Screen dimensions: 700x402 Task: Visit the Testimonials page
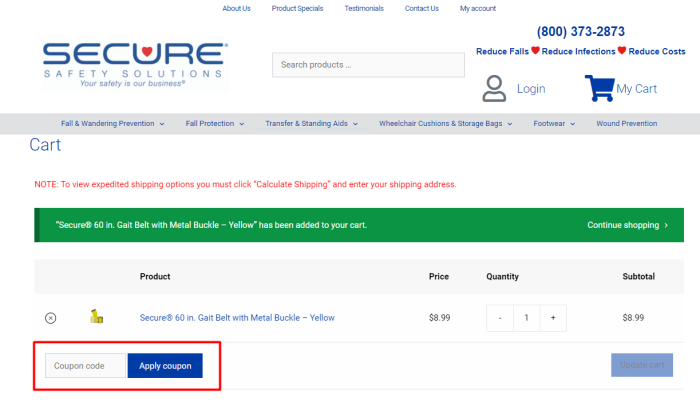click(x=364, y=8)
